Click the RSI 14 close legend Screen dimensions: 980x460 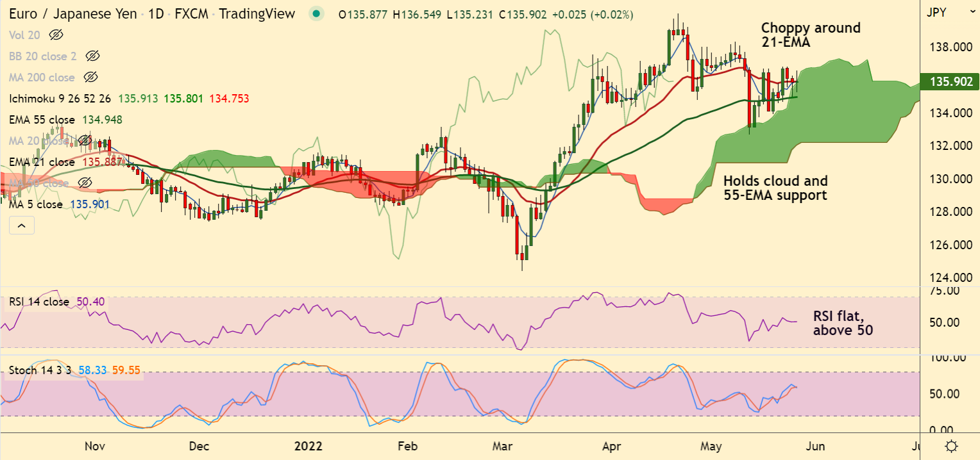[39, 301]
